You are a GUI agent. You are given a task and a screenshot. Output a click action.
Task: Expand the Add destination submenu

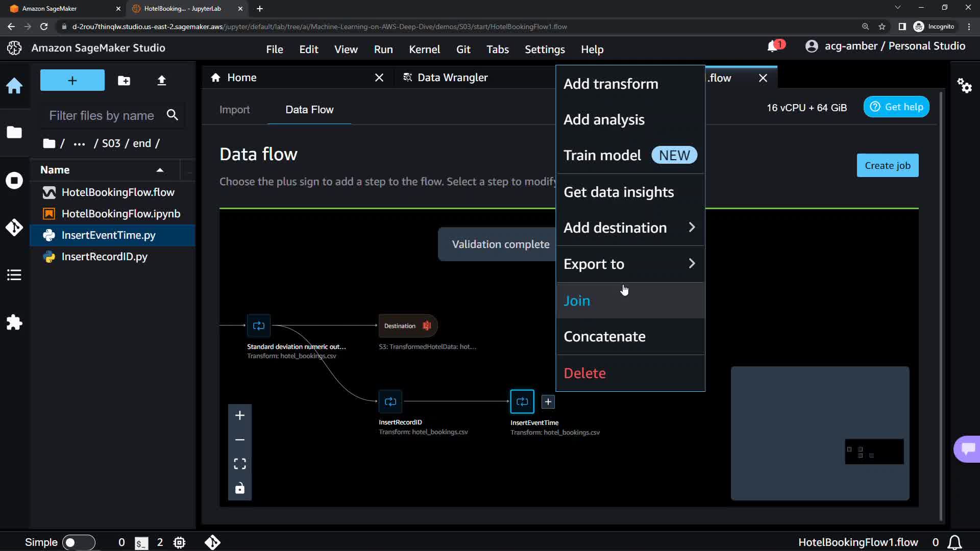coord(630,228)
